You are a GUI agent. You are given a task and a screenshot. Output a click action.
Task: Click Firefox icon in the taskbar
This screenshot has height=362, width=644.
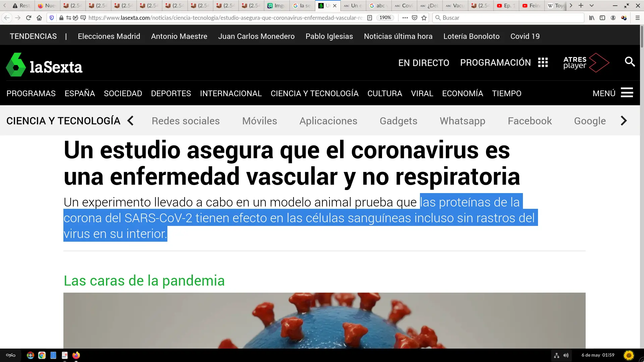76,355
